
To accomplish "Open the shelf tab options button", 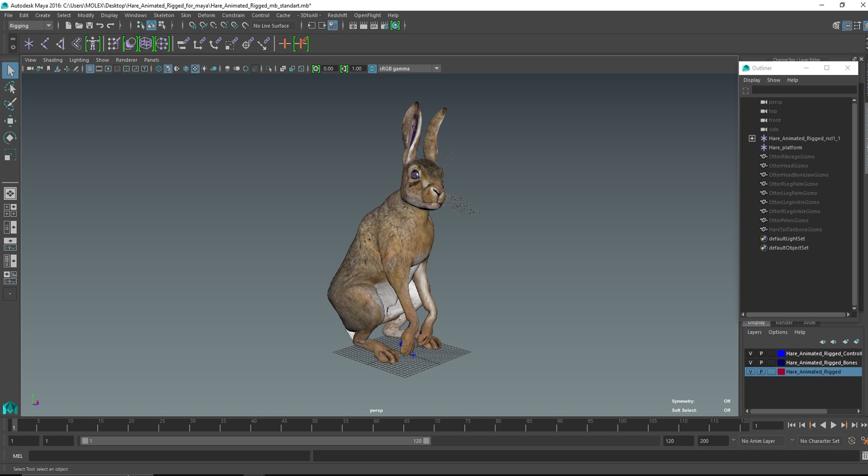I will 13,47.
